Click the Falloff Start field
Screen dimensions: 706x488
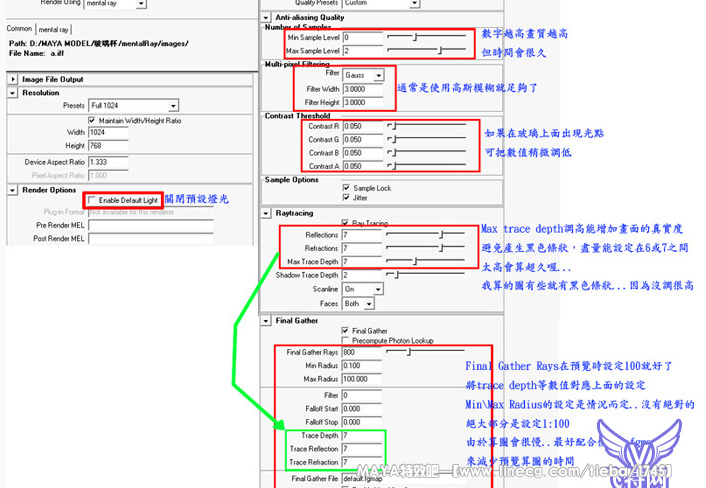click(x=362, y=409)
